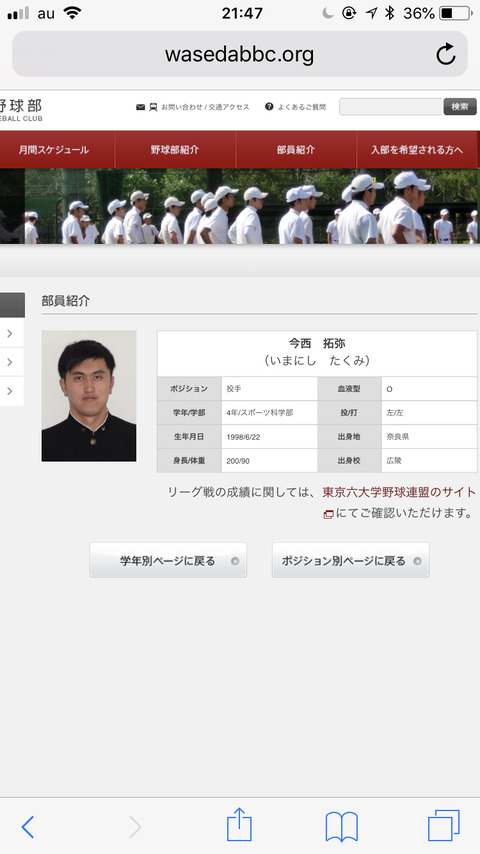Click the ポジション label cell
The width and height of the screenshot is (480, 854).
point(189,389)
